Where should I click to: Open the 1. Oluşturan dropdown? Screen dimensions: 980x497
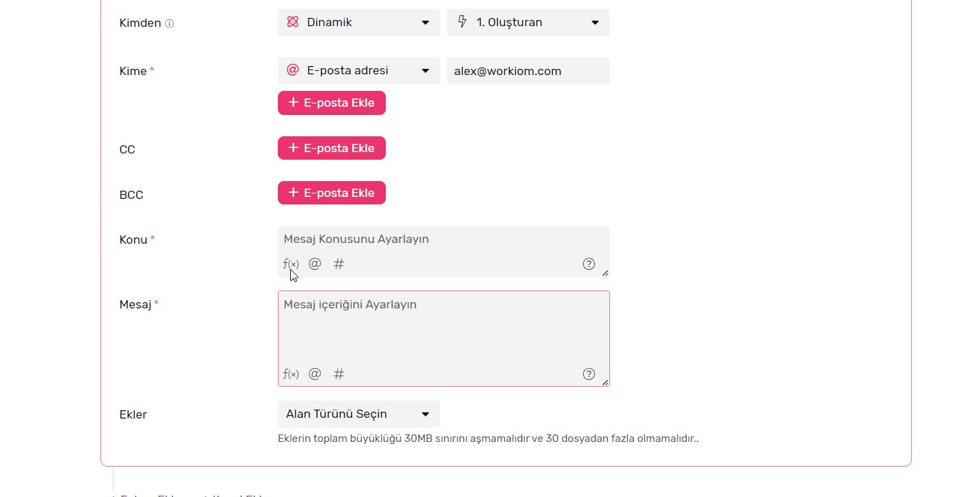tap(528, 22)
